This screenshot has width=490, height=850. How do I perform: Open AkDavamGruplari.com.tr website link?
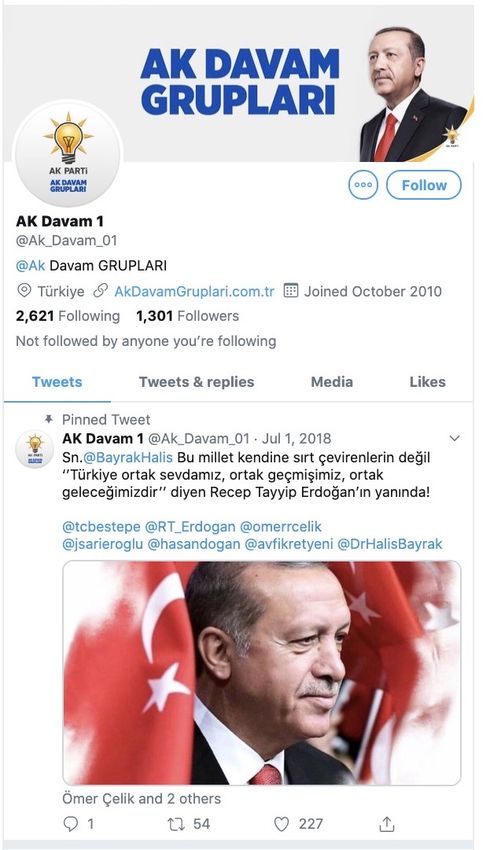[x=194, y=291]
